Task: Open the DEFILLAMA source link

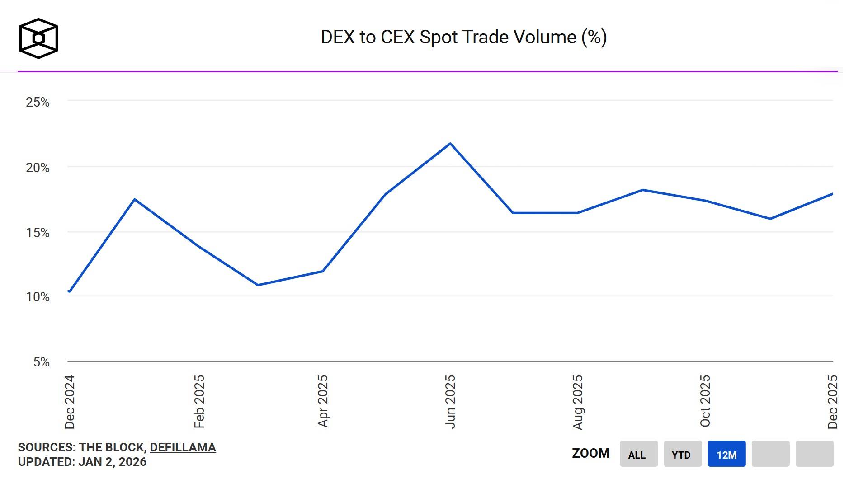Action: tap(183, 447)
